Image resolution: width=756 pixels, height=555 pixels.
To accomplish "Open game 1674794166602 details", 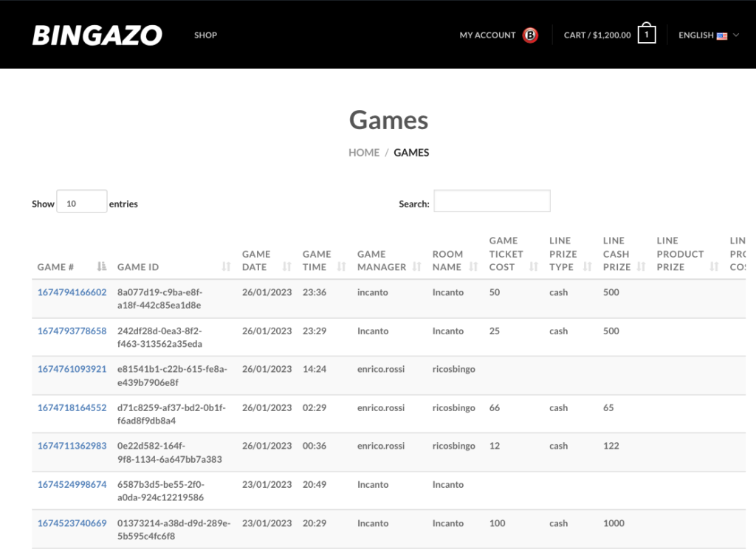I will [x=70, y=292].
